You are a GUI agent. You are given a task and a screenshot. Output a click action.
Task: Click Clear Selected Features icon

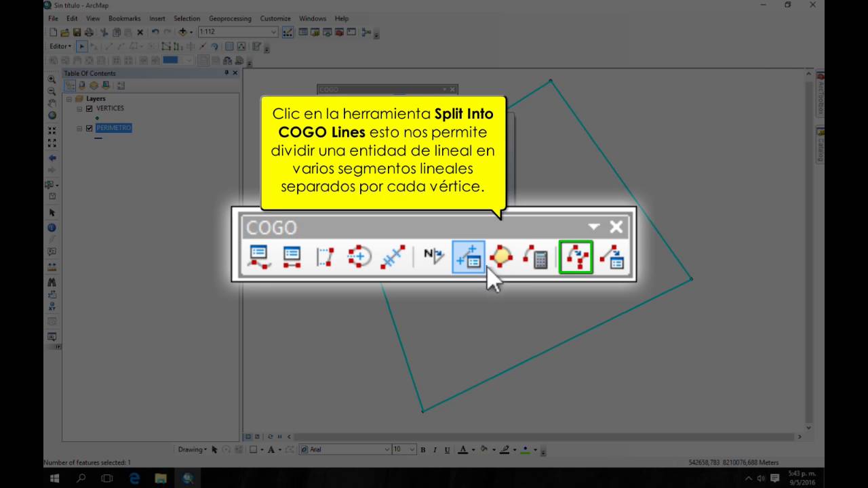click(52, 197)
